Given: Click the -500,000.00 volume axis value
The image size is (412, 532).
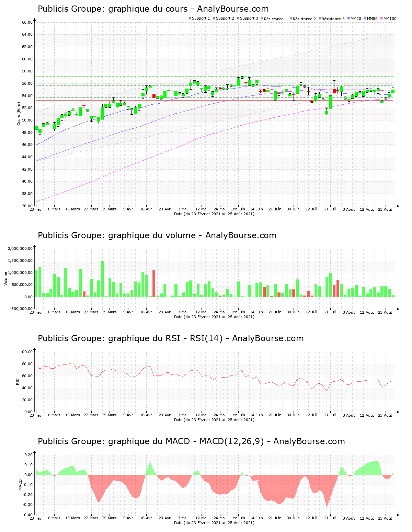Looking at the screenshot, I should pyautogui.click(x=21, y=309).
